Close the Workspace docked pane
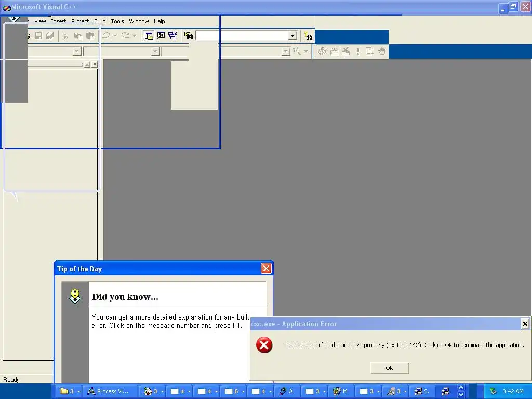 (95, 64)
